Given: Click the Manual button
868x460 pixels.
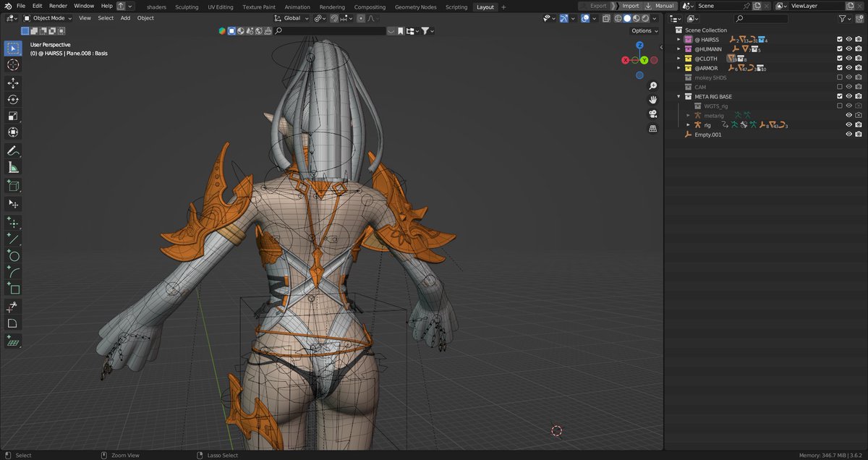Looking at the screenshot, I should point(660,6).
